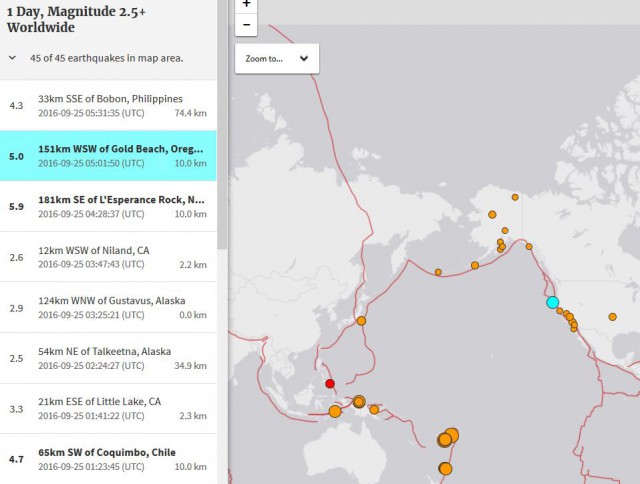This screenshot has height=484, width=640.
Task: Click the red earthquake marker near Philippines
Action: [330, 384]
